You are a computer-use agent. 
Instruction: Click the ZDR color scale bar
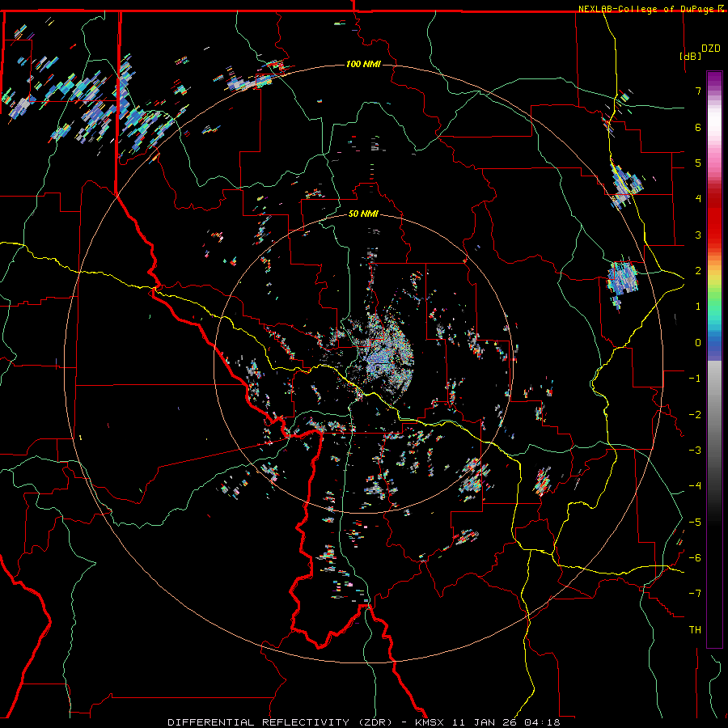[714, 359]
